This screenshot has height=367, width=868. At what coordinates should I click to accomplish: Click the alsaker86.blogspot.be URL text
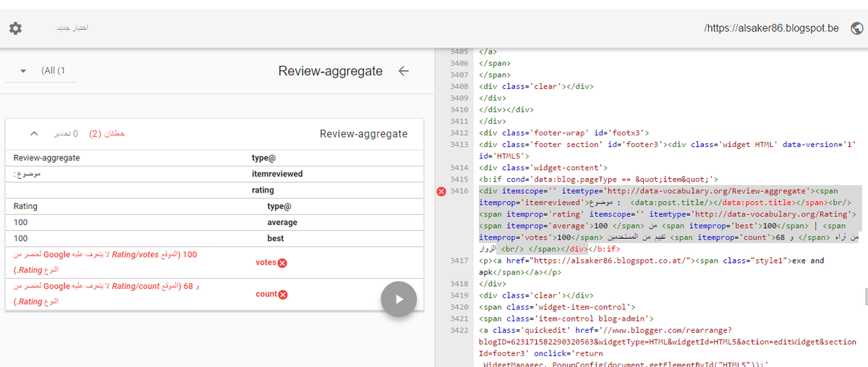(771, 28)
